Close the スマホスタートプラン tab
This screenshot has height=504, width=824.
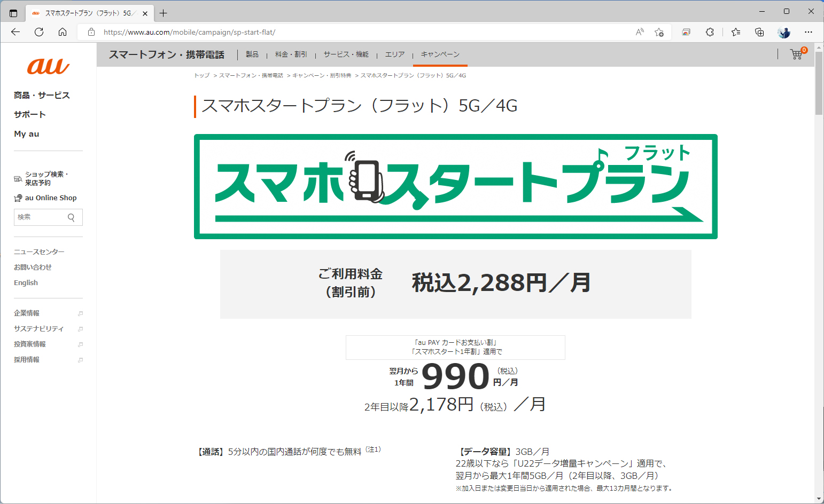(x=145, y=13)
